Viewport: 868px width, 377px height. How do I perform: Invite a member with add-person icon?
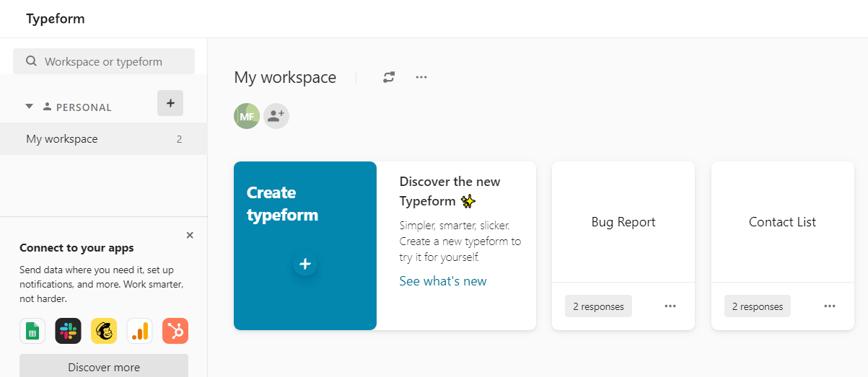276,116
